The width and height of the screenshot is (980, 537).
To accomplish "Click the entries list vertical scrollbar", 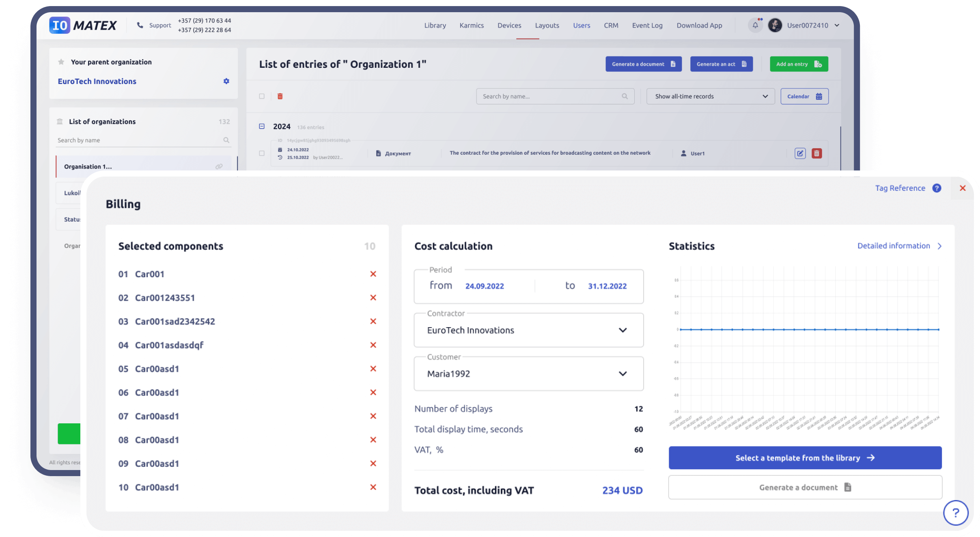I will pyautogui.click(x=840, y=148).
